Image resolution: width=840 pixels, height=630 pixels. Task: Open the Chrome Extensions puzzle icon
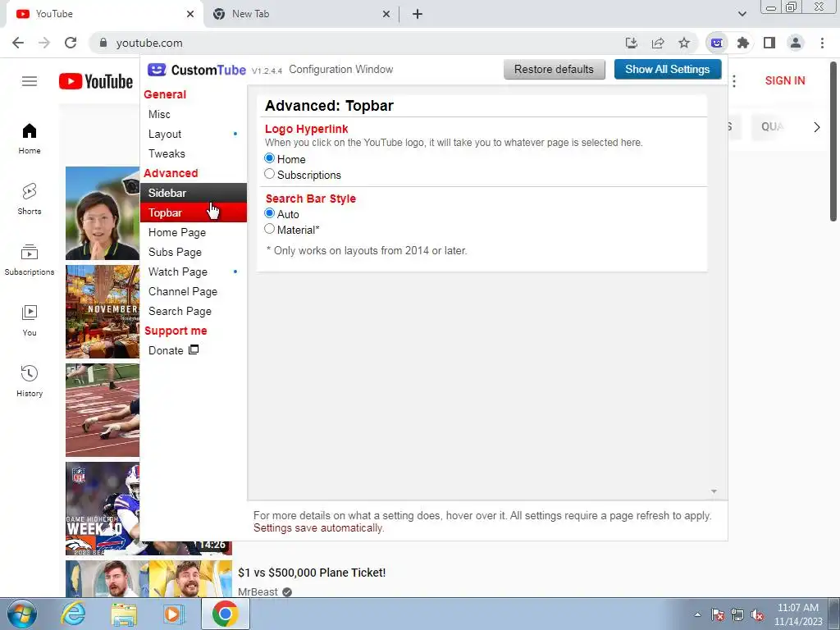pyautogui.click(x=742, y=43)
